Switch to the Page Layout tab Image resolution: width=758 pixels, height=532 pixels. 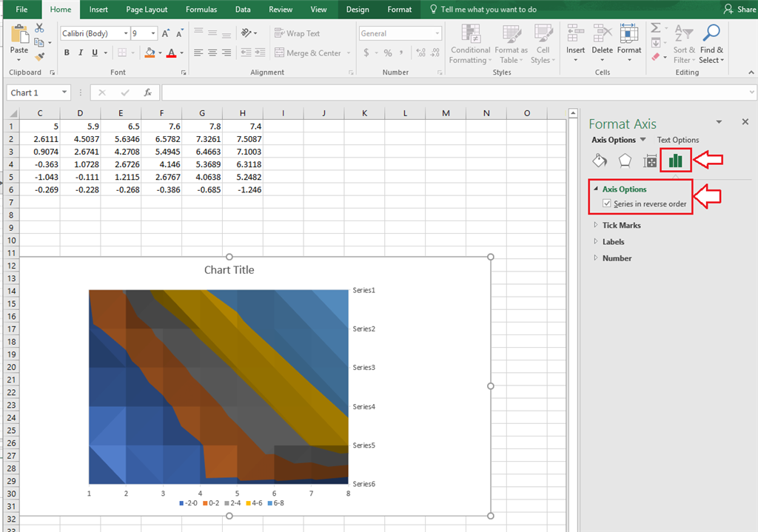[147, 9]
